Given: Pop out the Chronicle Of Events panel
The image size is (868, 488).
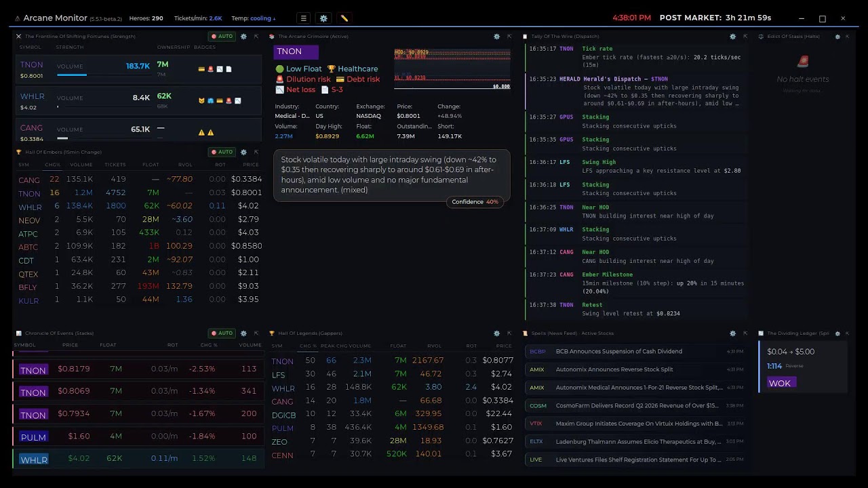Looking at the screenshot, I should 256,333.
